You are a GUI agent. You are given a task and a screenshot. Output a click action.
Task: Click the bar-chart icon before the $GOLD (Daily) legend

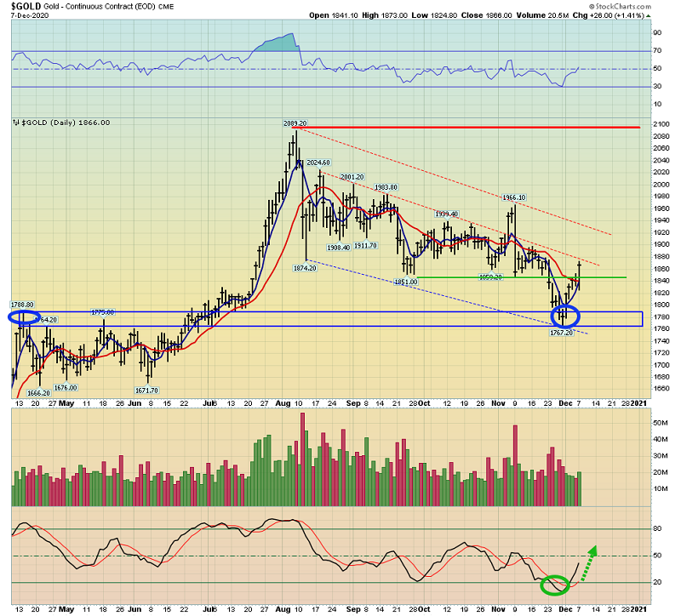pyautogui.click(x=16, y=123)
